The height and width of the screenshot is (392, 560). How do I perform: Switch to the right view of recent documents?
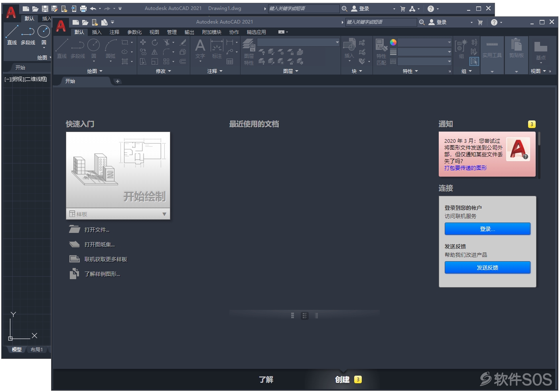(x=316, y=315)
